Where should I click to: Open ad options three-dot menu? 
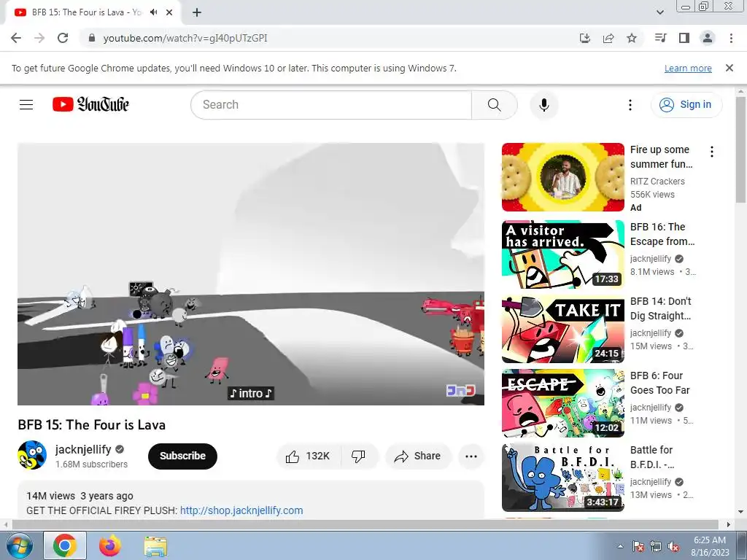(x=712, y=152)
